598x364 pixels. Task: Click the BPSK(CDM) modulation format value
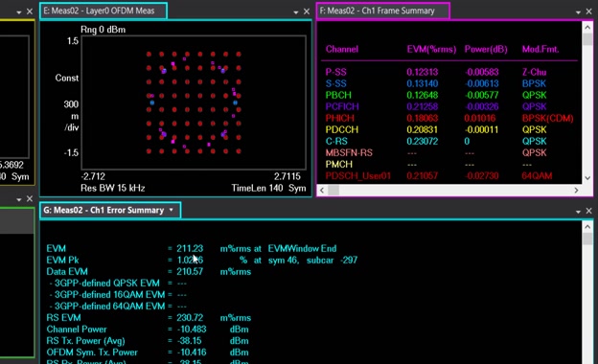[547, 118]
